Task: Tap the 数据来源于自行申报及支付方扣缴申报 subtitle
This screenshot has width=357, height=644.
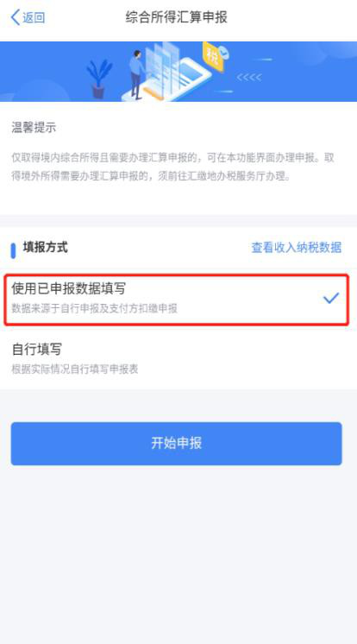Action: (x=94, y=309)
